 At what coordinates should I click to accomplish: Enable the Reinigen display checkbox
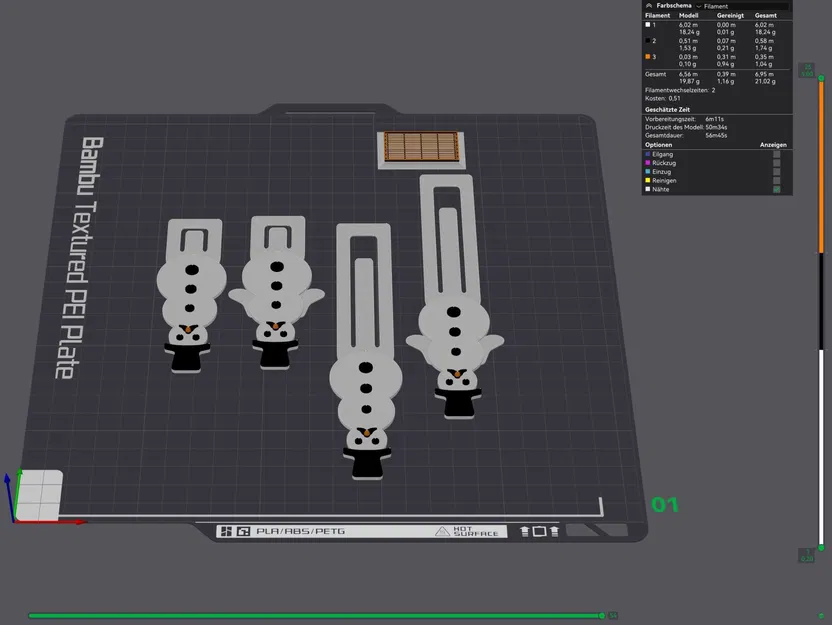pos(777,180)
